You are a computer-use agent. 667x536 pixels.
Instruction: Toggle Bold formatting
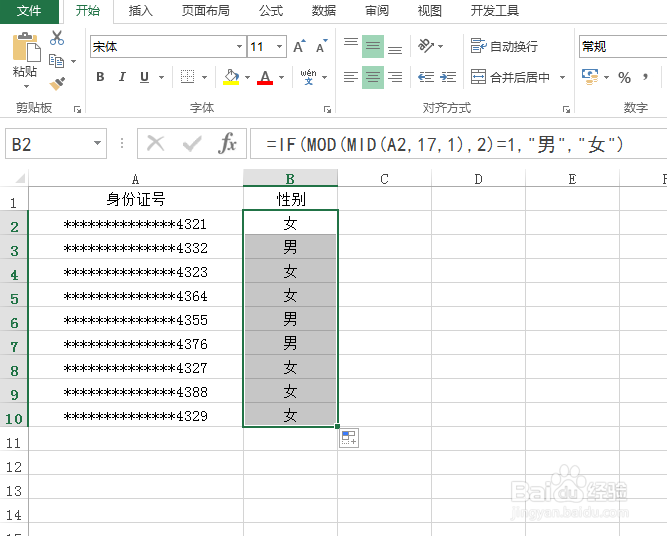tap(100, 77)
